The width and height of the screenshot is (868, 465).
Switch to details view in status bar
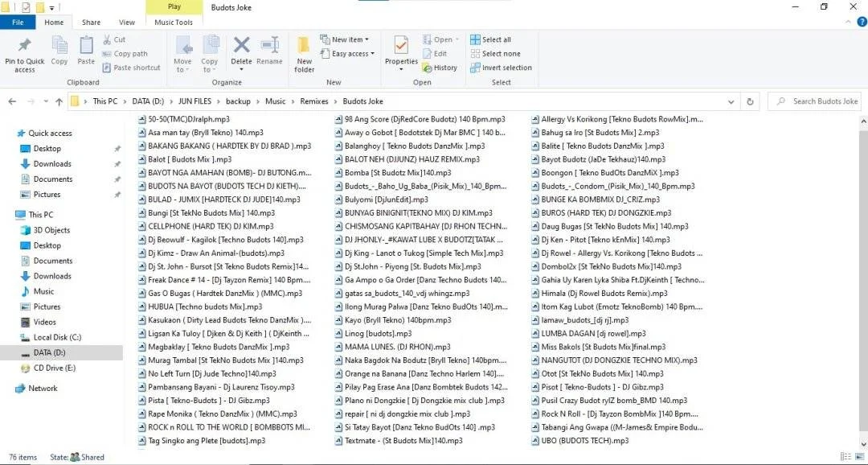[x=845, y=457]
